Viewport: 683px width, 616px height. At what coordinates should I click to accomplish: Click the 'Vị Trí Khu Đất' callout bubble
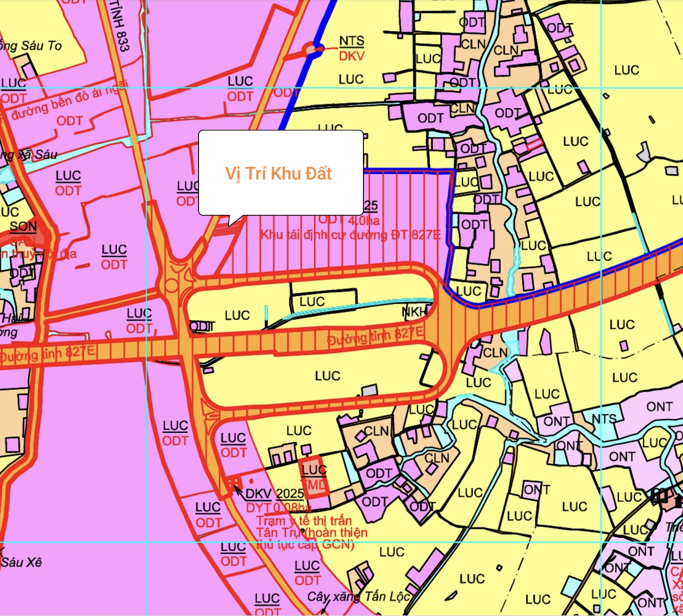280,172
